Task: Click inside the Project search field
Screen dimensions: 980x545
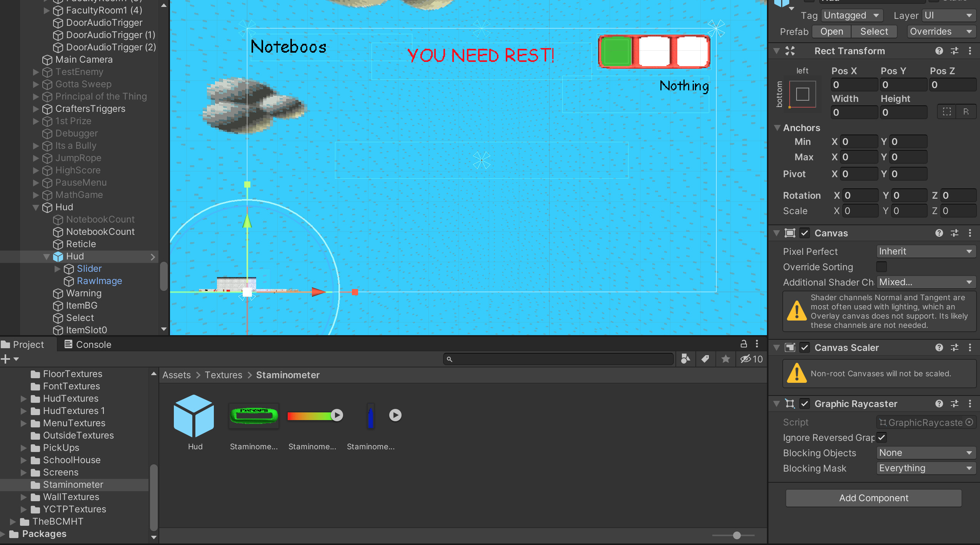Action: 558,359
